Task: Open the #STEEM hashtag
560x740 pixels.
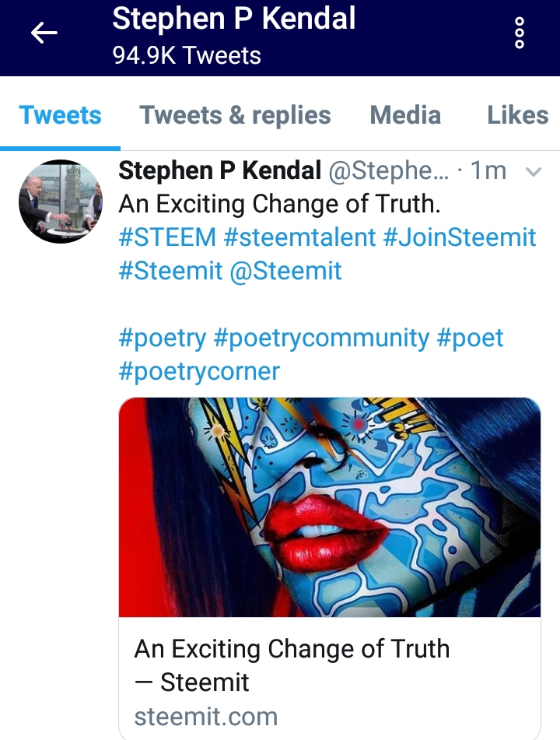Action: click(167, 237)
